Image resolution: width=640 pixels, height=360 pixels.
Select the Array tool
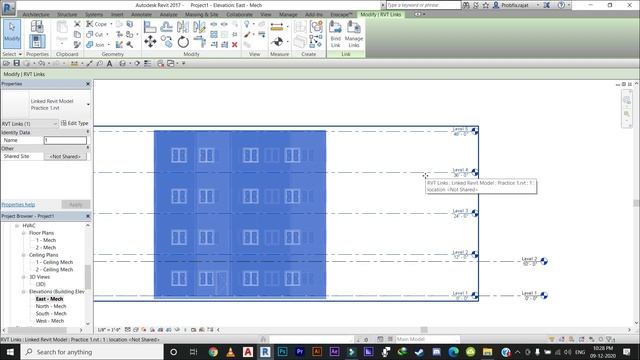coord(214,34)
